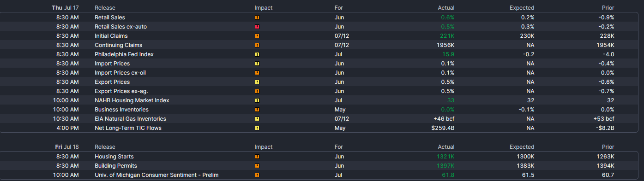Screen dimensions: 644x181
Task: Click the Net Long-Term TIC Flows impact icon
Action: point(257,128)
